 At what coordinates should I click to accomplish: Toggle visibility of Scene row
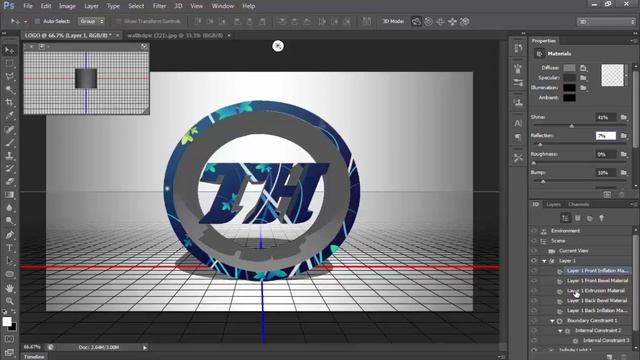tap(534, 241)
